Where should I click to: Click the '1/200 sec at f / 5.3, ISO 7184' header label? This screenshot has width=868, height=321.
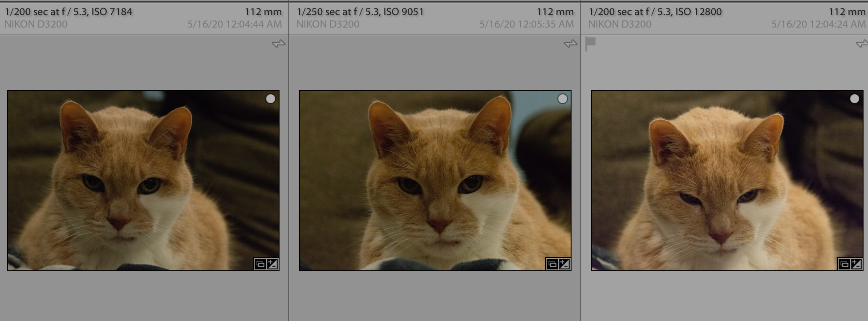[x=69, y=12]
